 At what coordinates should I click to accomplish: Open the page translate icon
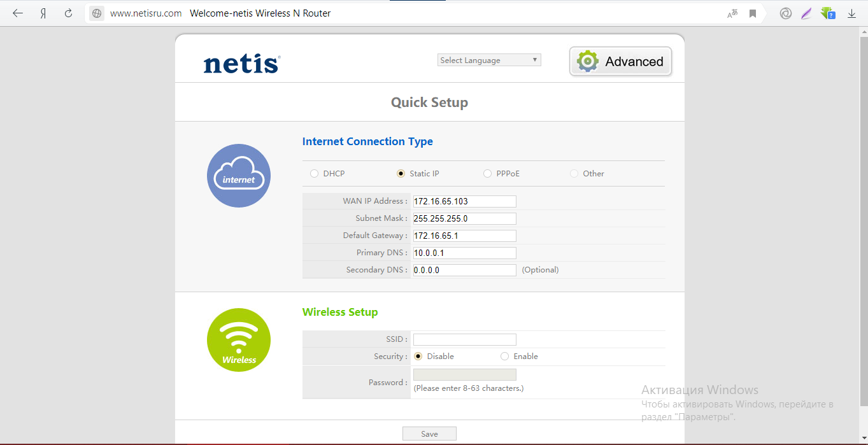pos(732,13)
